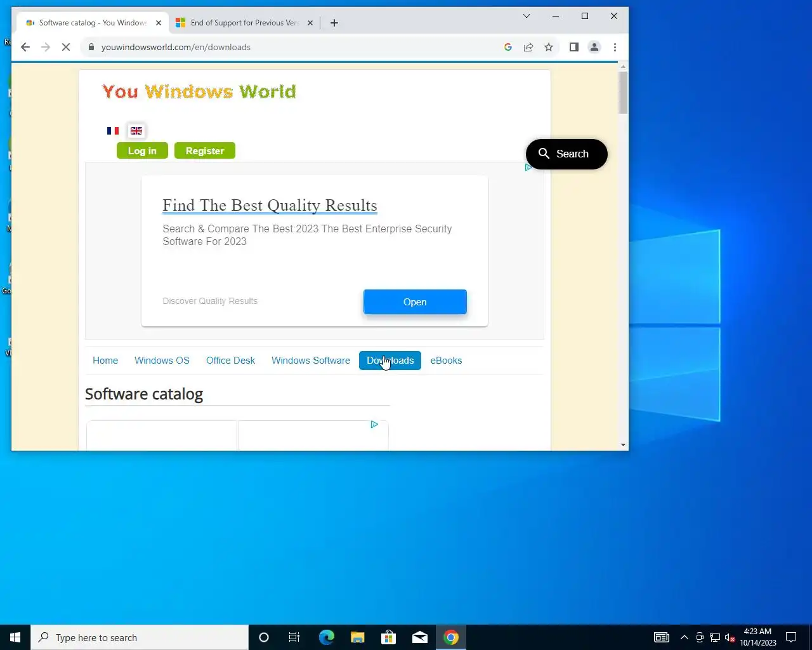Go to the Home menu item
This screenshot has width=812, height=650.
coord(105,361)
